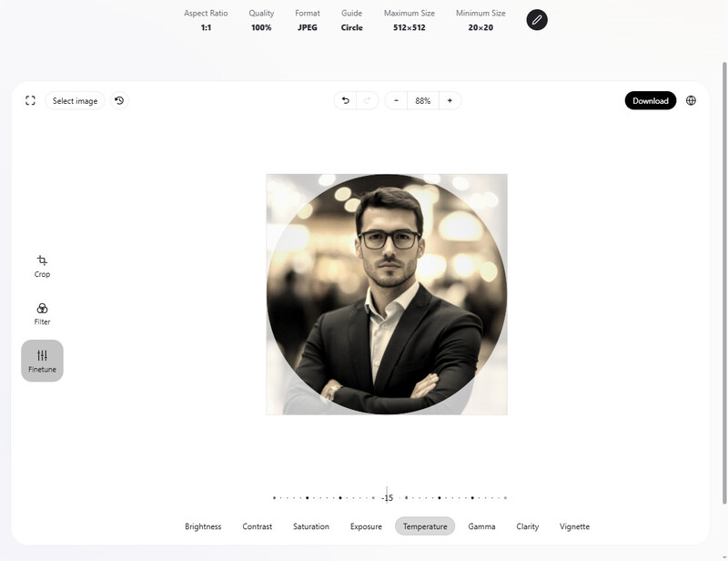Switch to the Clarity adjustment
The height and width of the screenshot is (561, 728).
pos(528,526)
